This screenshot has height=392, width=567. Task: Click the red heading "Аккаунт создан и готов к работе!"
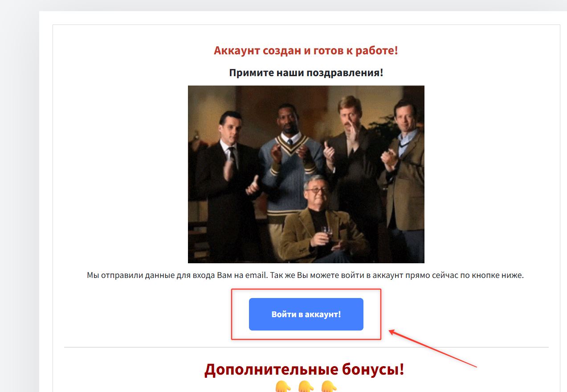click(306, 50)
